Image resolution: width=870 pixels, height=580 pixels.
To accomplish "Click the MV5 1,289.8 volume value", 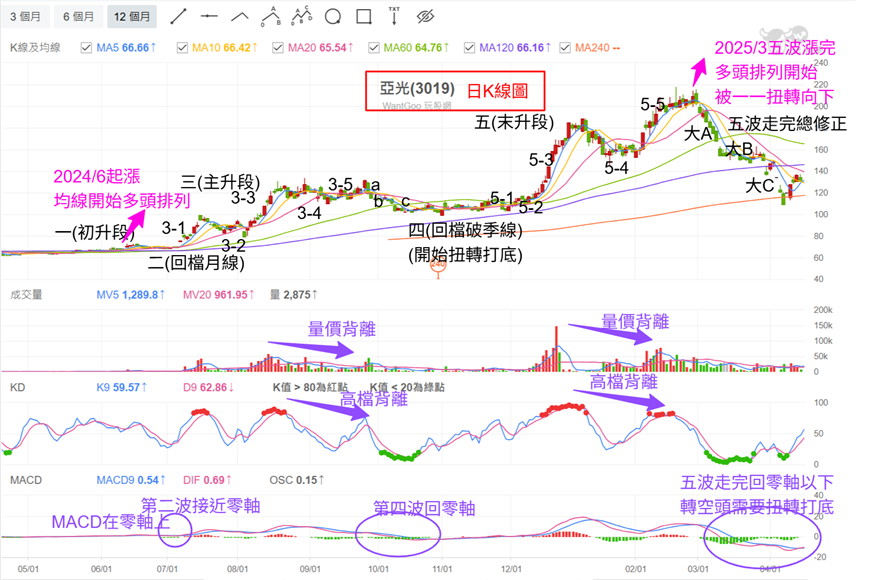I will point(131,295).
